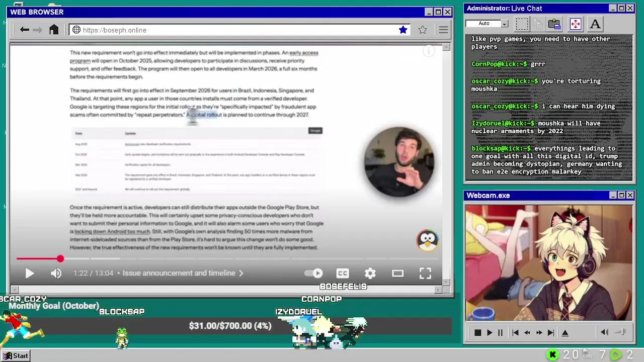Open the browser home page icon
This screenshot has height=362, width=644.
pos(54,30)
